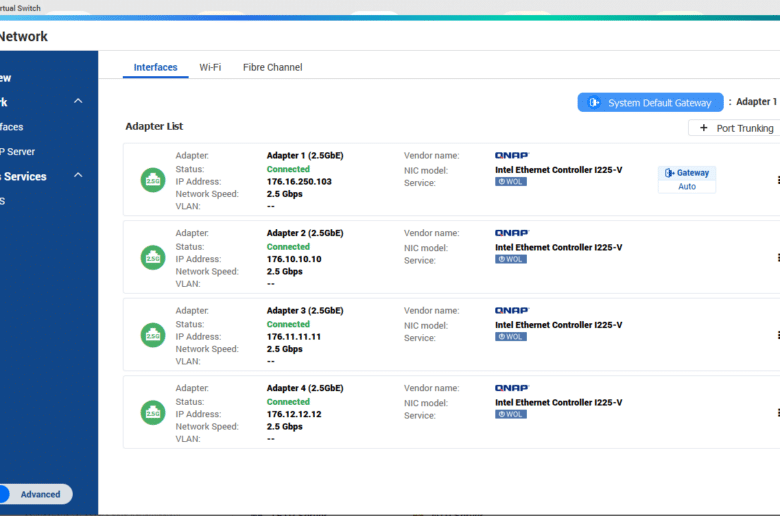
Task: Click the 2.5 Gbps speed of Adapter 4
Action: 285,426
